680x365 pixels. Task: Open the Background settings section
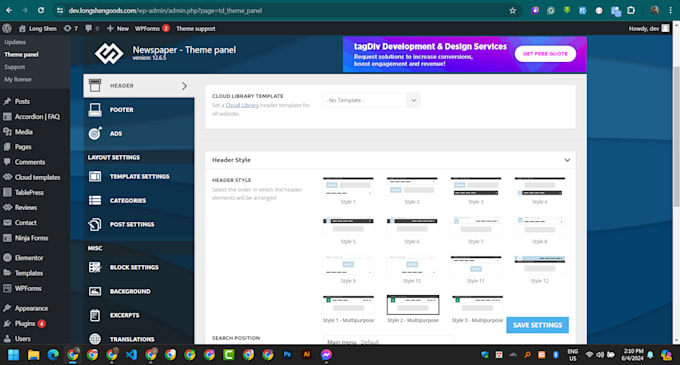tap(139, 291)
